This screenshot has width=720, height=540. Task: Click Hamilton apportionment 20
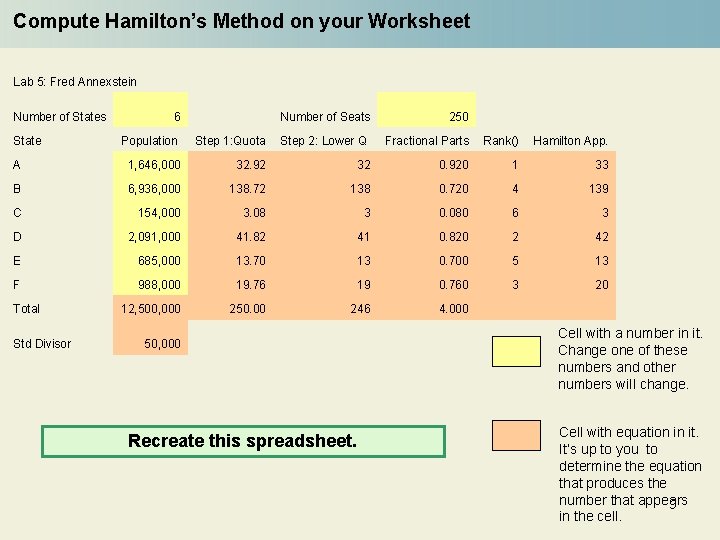coord(602,284)
